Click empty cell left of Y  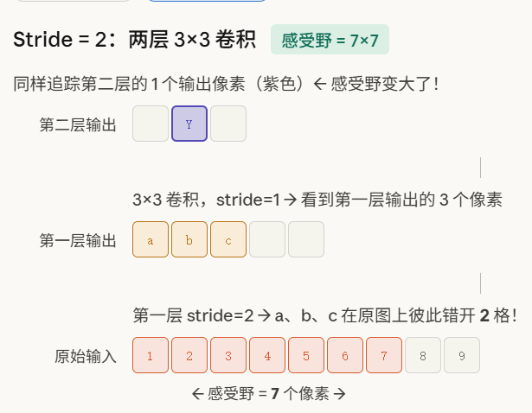coord(151,124)
